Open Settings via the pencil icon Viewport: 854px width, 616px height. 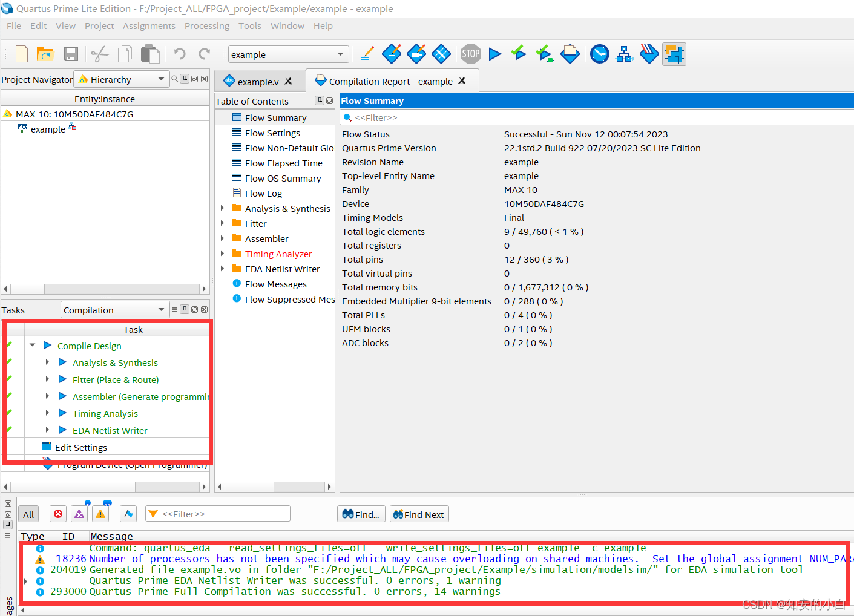[x=367, y=54]
